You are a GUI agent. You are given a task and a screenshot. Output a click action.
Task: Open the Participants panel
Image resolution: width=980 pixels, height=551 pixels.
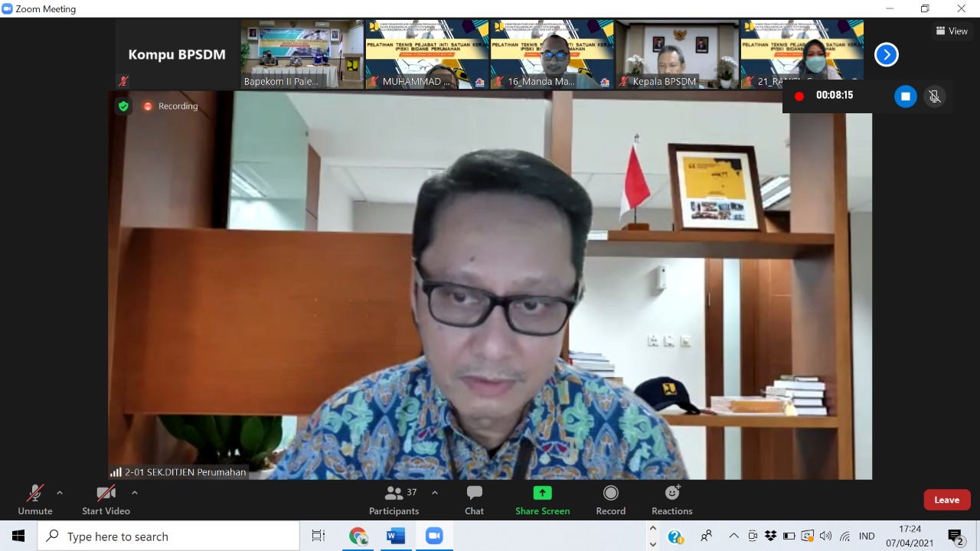click(x=394, y=500)
